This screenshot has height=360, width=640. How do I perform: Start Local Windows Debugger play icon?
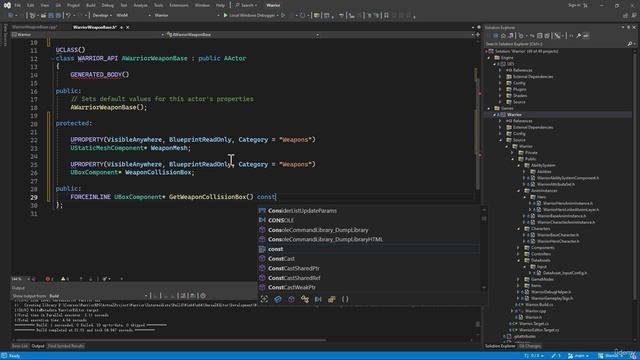click(225, 15)
